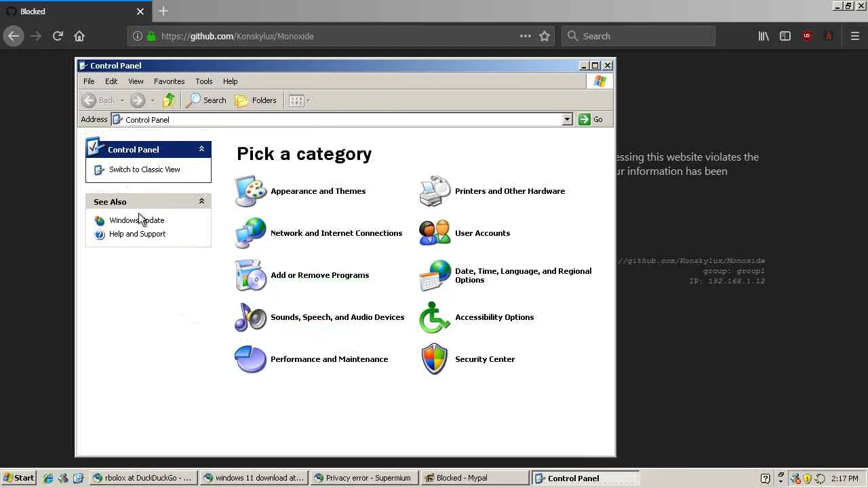Switch to the rbolox at DuckDuckGo taskbar window
The image size is (868, 488).
point(143,478)
